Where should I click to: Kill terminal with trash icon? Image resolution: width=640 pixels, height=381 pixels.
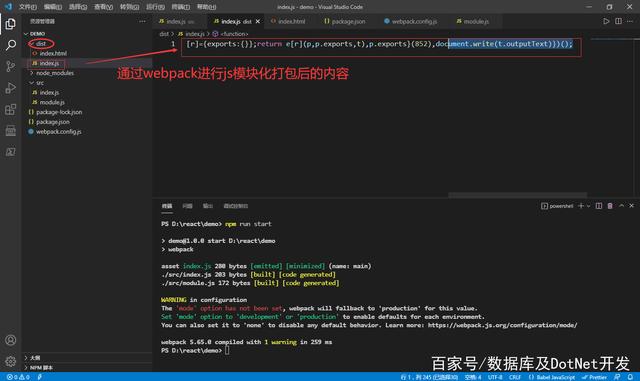[610, 206]
